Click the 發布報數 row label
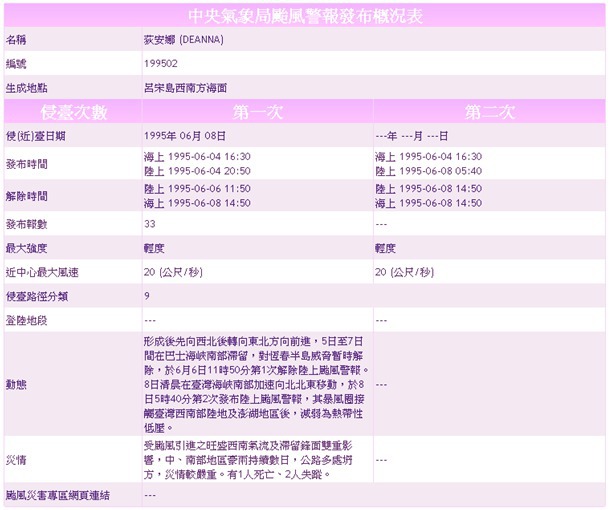Screen dimensions: 610x510 click(x=26, y=224)
